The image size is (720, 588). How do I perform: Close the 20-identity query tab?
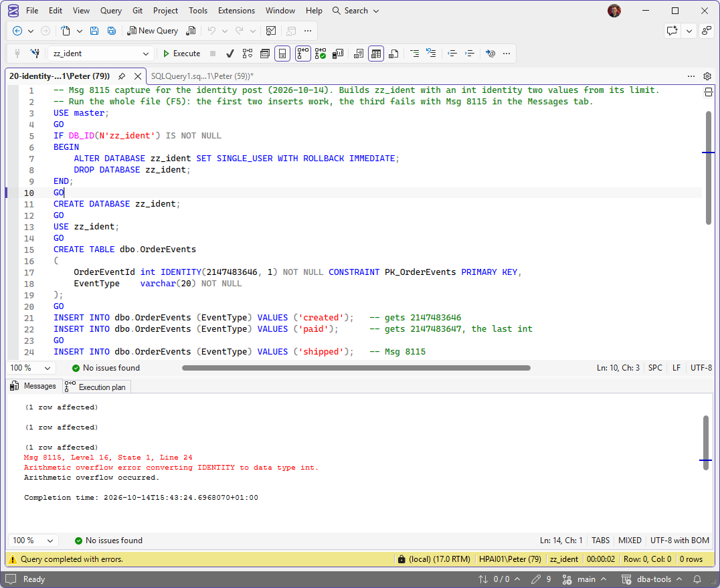(x=138, y=76)
